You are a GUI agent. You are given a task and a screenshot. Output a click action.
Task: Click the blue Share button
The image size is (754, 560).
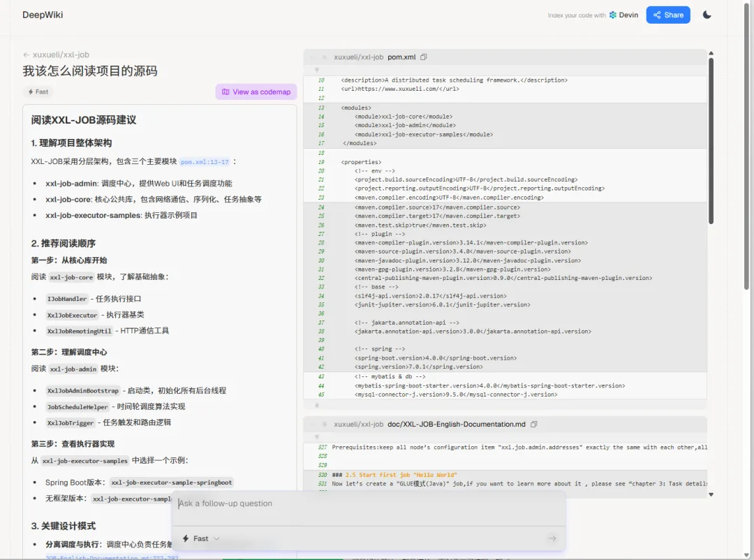668,15
